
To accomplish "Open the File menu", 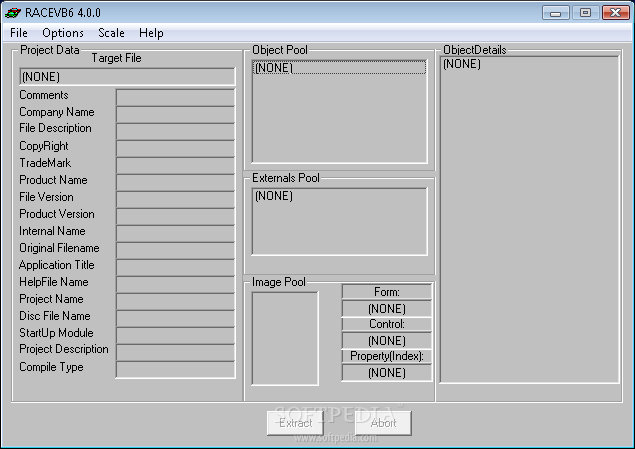I will tap(19, 33).
